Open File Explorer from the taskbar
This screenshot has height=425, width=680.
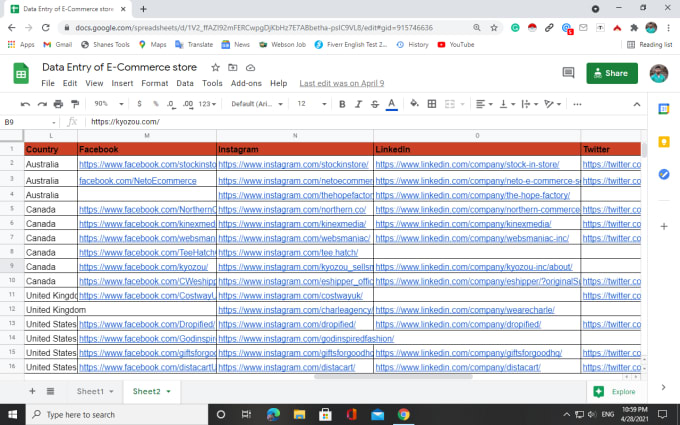pos(299,415)
